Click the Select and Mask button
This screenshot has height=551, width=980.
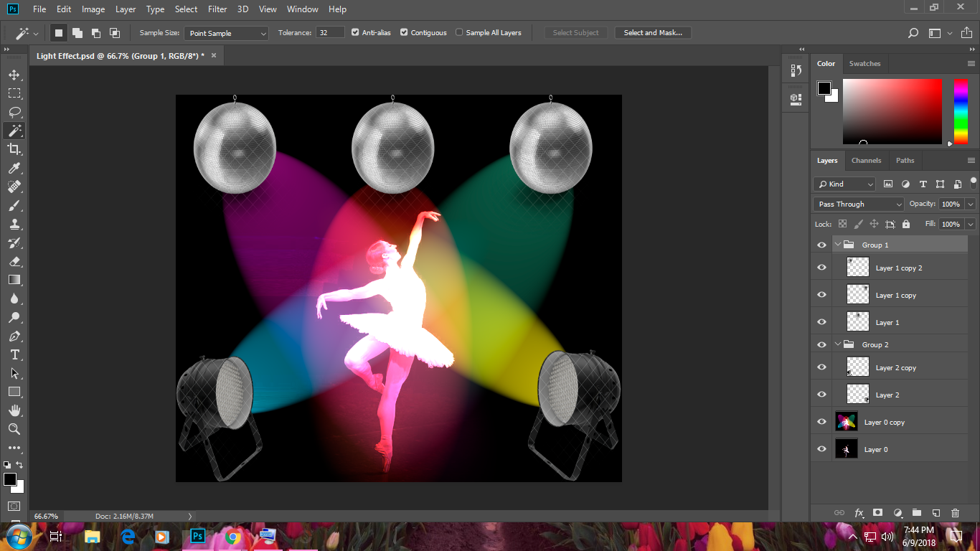(653, 32)
